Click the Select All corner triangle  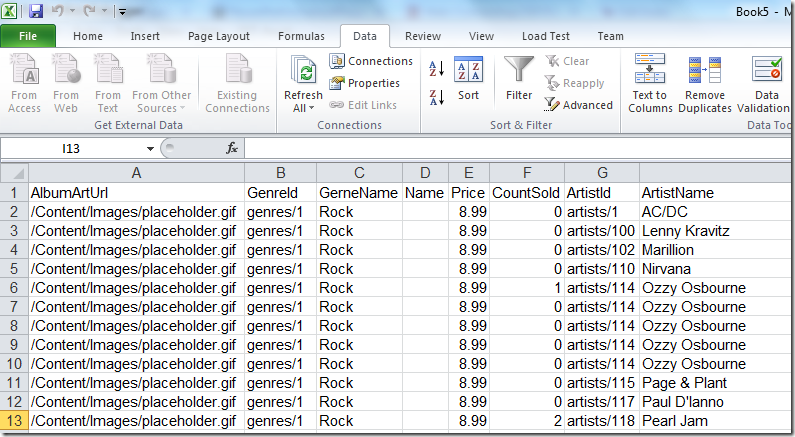(15, 173)
